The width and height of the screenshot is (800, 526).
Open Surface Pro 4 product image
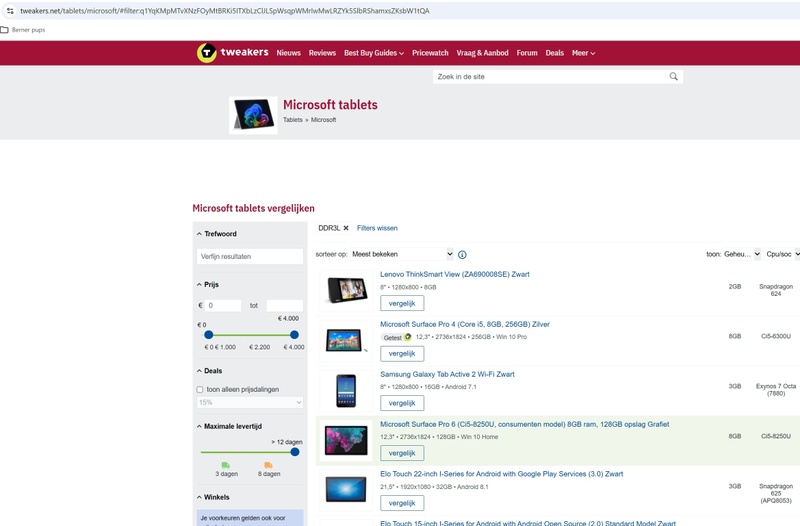tap(347, 340)
